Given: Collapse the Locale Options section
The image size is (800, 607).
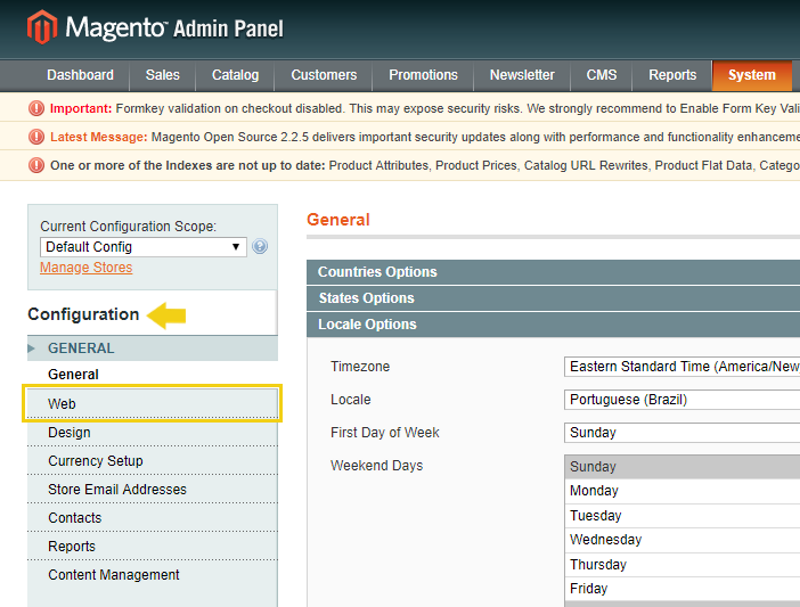Looking at the screenshot, I should pos(553,324).
